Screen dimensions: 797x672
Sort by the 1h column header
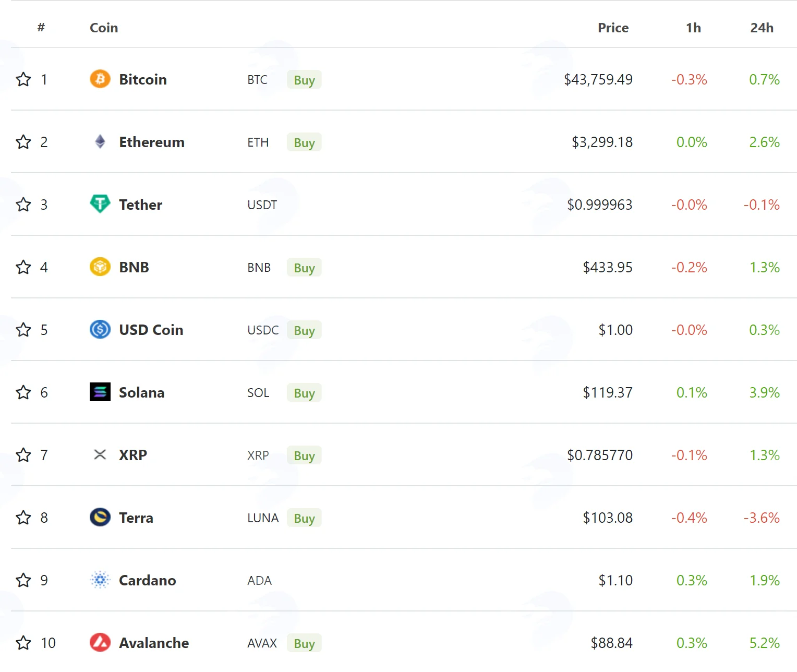point(693,28)
